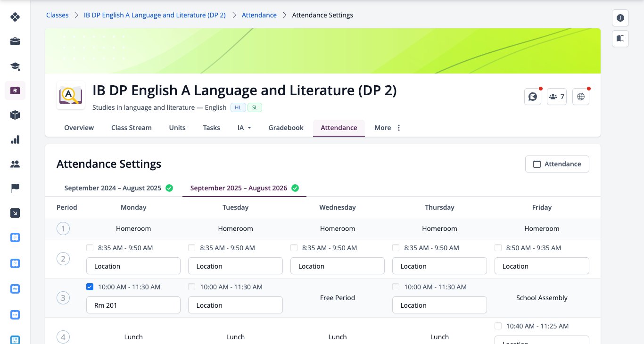Check Tuesday 10:00 AM - 11:30 AM checkbox
The image size is (644, 344).
[x=192, y=287]
